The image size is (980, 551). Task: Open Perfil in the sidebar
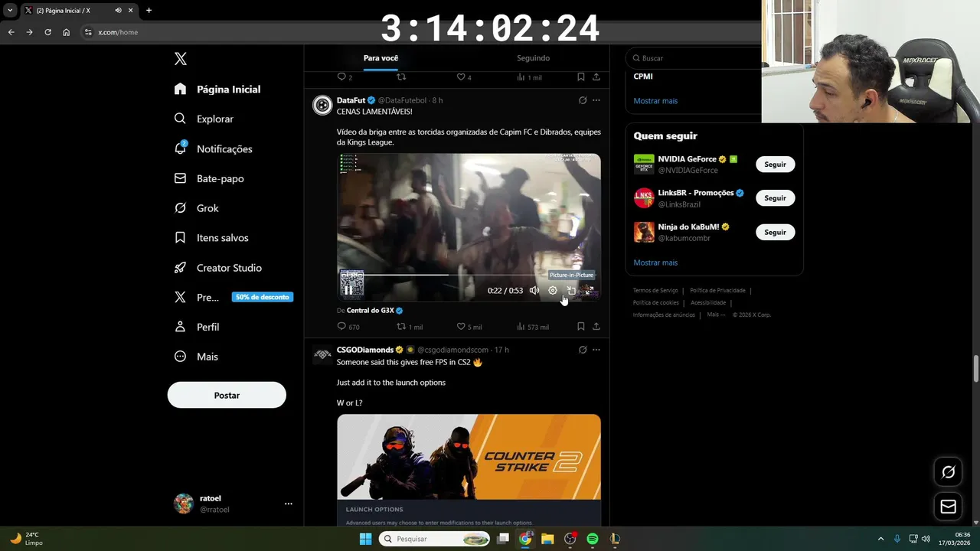coord(197,327)
